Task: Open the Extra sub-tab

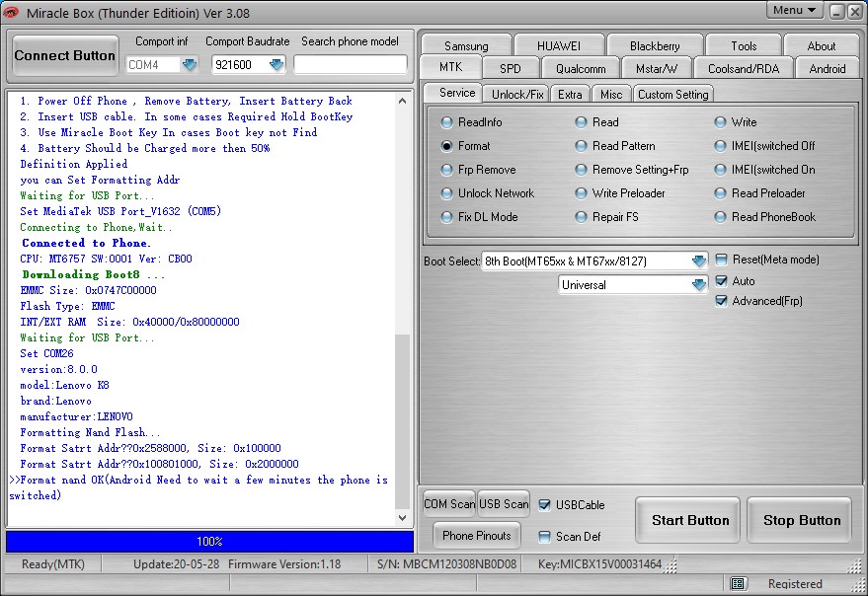Action: pyautogui.click(x=570, y=95)
